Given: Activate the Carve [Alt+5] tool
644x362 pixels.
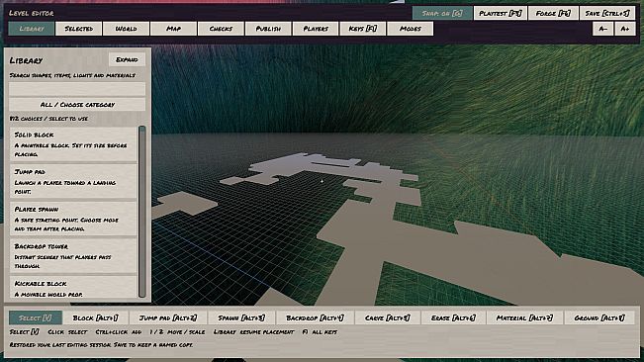Looking at the screenshot, I should 388,317.
